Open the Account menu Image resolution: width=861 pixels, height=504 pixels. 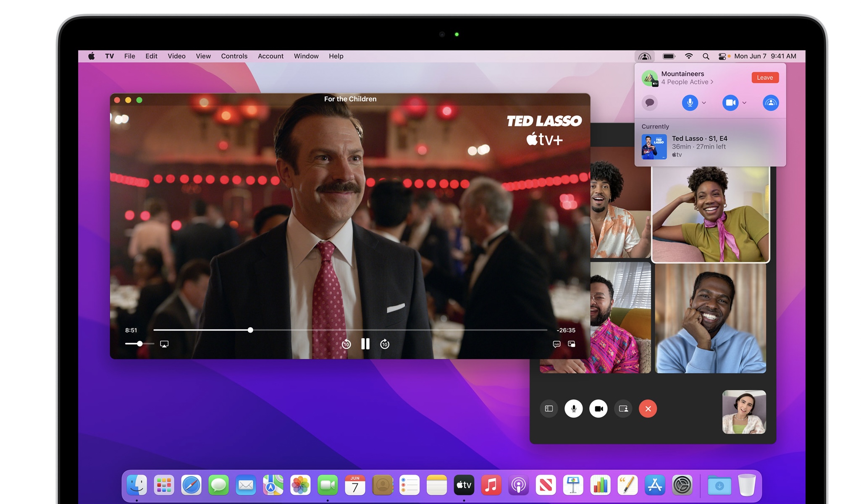270,56
